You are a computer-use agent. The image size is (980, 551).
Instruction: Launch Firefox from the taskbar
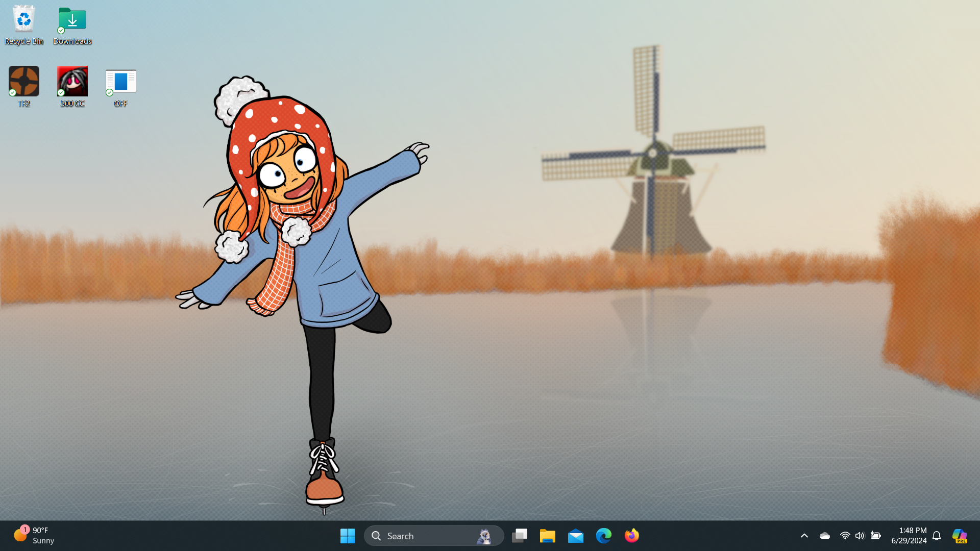[632, 536]
